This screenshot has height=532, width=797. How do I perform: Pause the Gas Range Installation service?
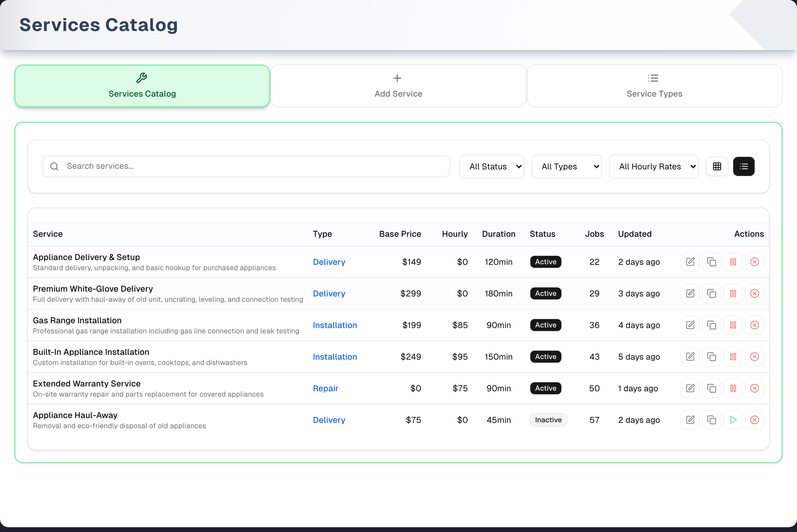coord(733,325)
